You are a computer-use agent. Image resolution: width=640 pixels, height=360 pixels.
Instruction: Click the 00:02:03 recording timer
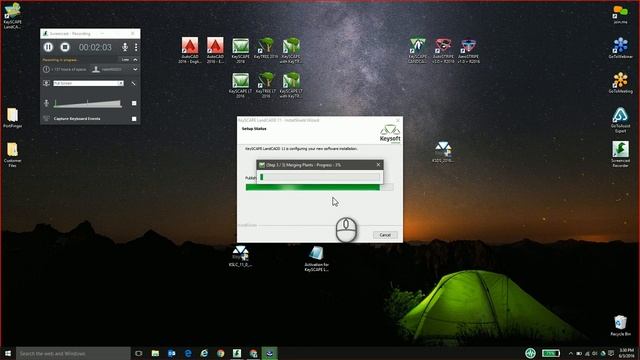tap(95, 47)
